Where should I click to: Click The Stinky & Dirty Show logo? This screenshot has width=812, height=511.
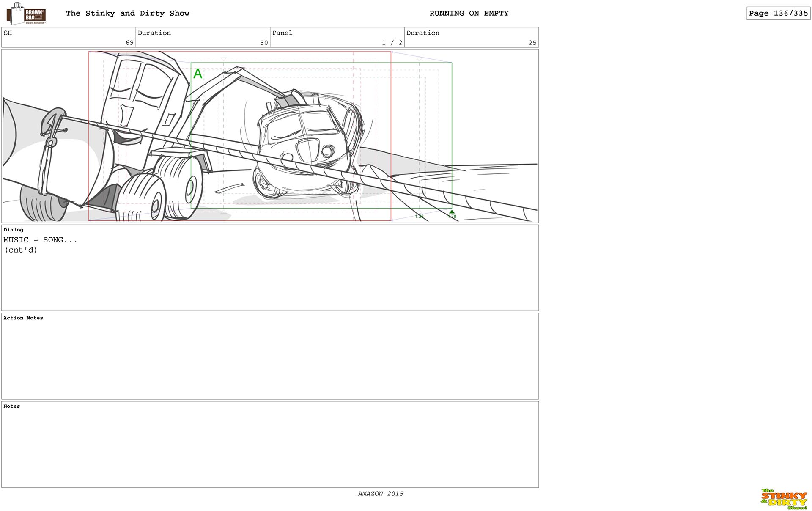784,499
